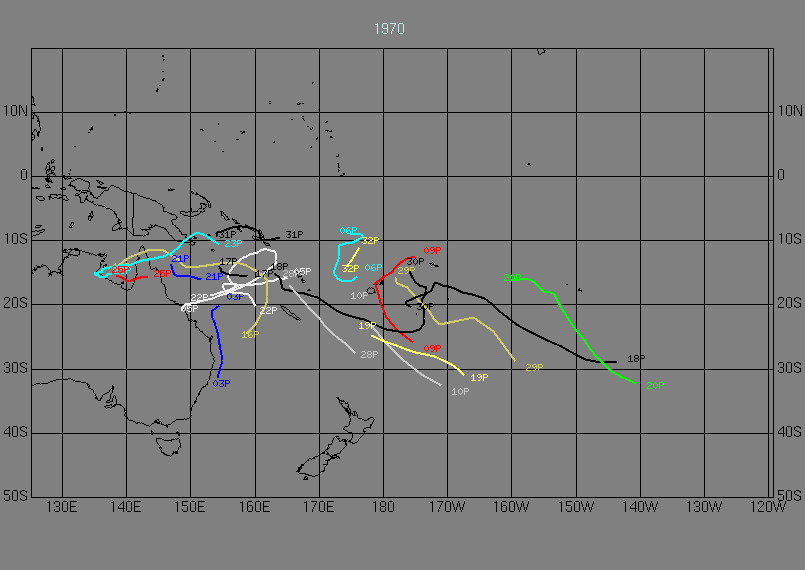The width and height of the screenshot is (805, 570).
Task: Click the 180 longitude label on bottom axis
Action: coord(383,506)
